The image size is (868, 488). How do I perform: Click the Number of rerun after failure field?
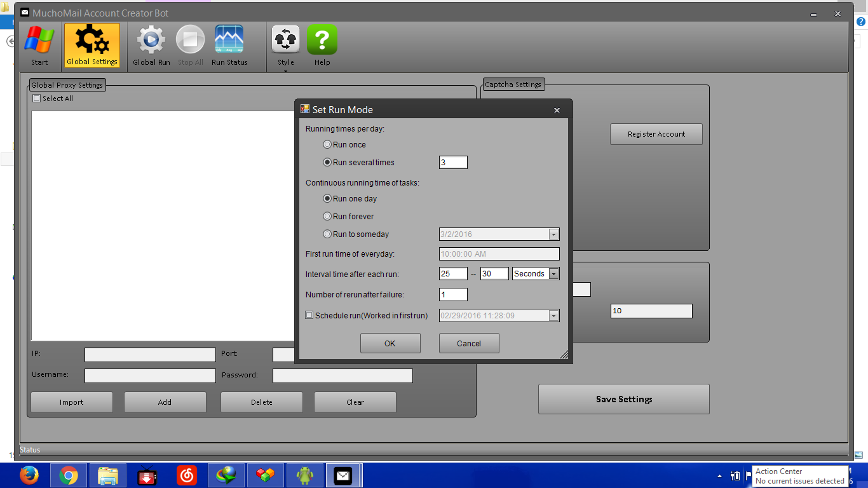[x=453, y=295]
